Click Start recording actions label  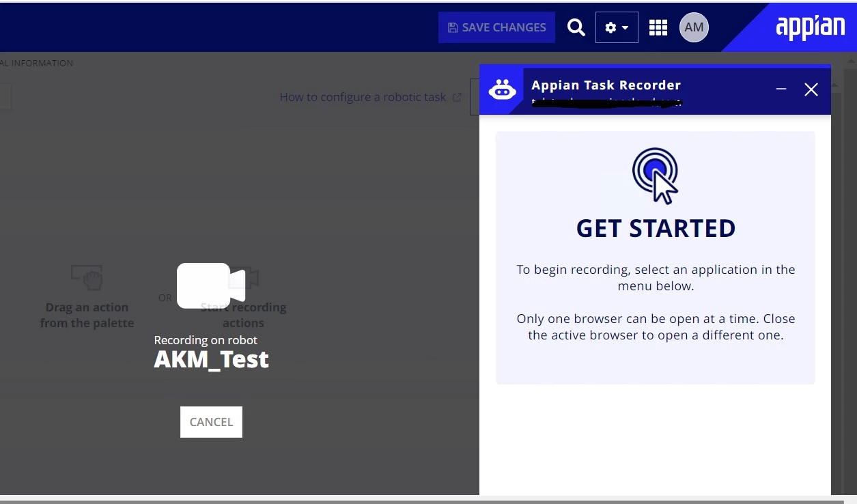pyautogui.click(x=243, y=315)
